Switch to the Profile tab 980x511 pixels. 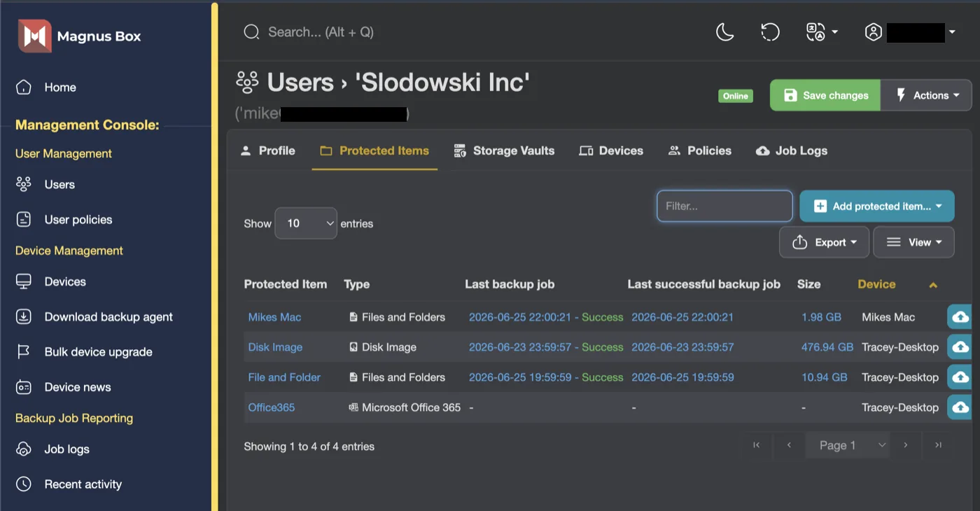click(267, 150)
